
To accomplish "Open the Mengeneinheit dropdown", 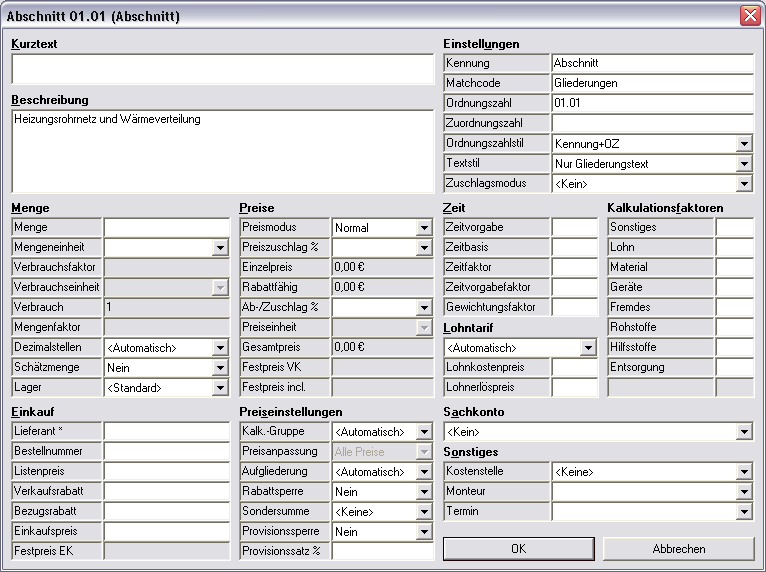I will pos(220,247).
